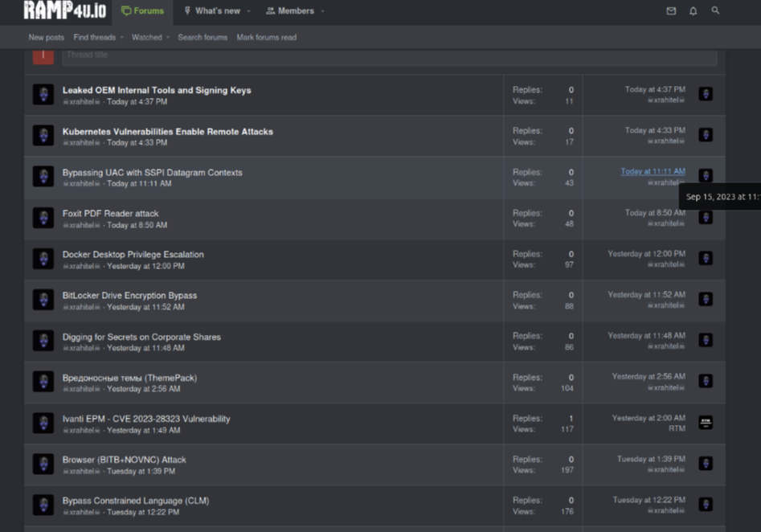Expand the What's new dropdown arrow
This screenshot has width=761, height=532.
click(249, 11)
